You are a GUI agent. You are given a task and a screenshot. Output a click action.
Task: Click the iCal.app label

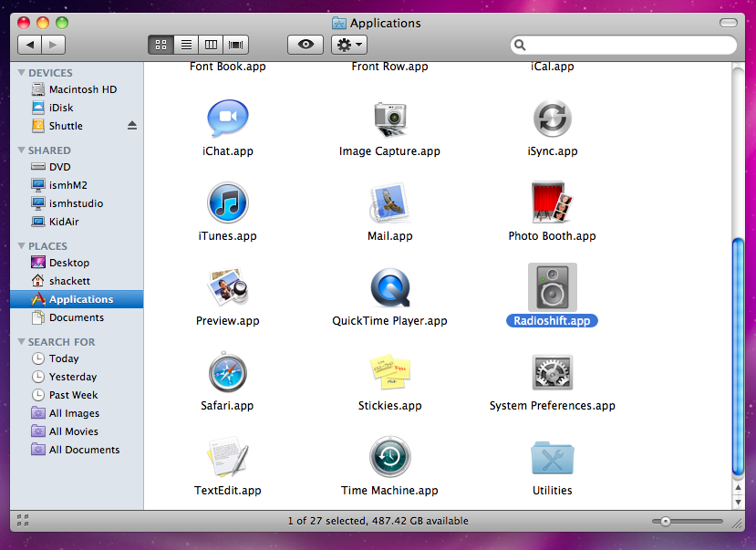tap(552, 67)
